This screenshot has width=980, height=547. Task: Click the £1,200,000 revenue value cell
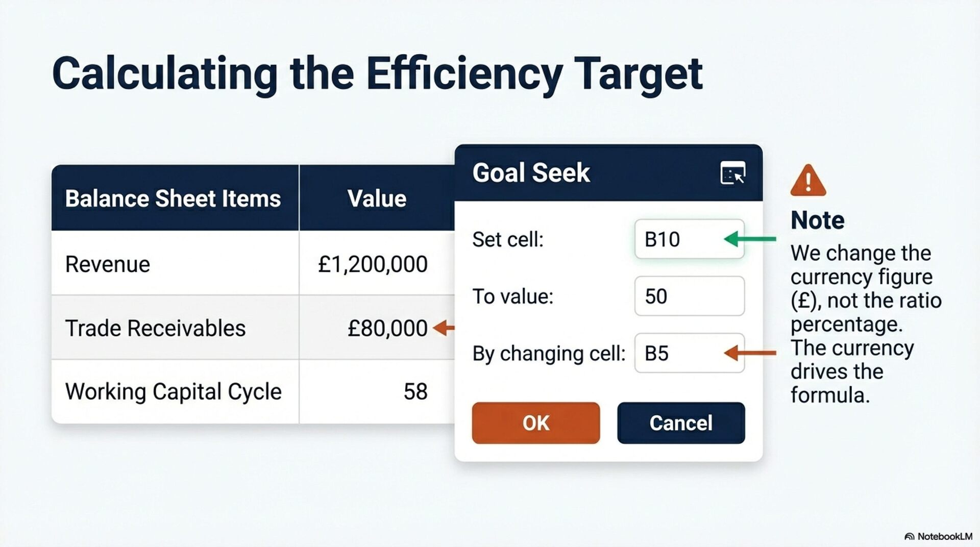click(x=373, y=264)
